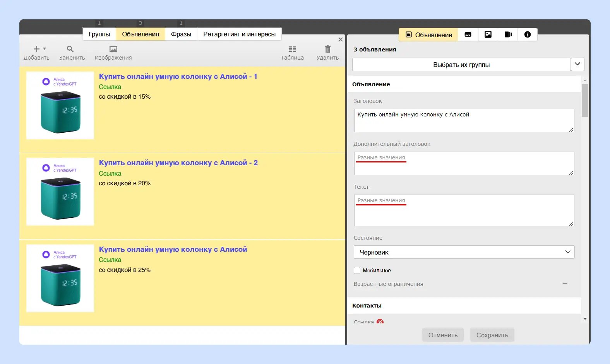Click the text 'со скидкой в 20%'
This screenshot has height=364, width=610.
click(125, 183)
